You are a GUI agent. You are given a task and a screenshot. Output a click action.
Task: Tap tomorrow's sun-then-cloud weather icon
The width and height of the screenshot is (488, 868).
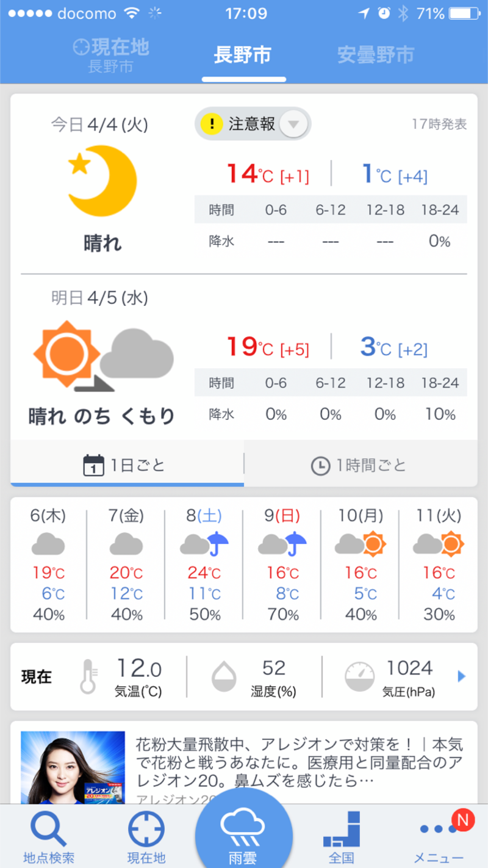pyautogui.click(x=103, y=356)
